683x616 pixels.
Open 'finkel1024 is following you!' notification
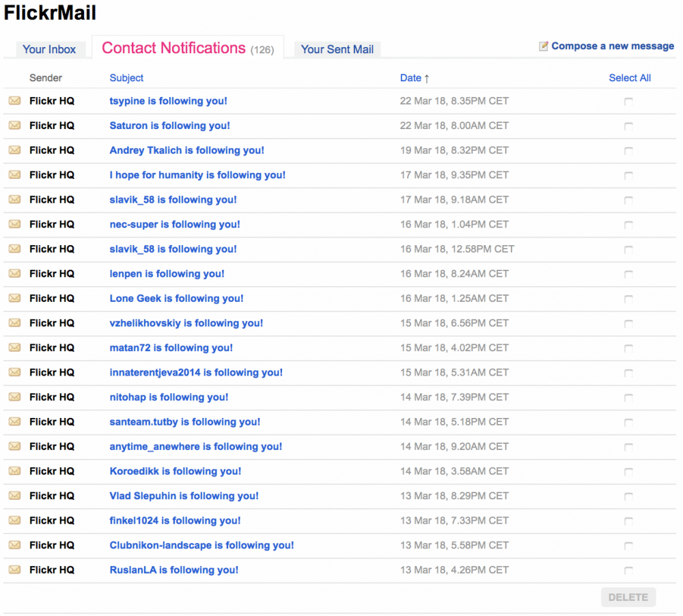point(175,520)
